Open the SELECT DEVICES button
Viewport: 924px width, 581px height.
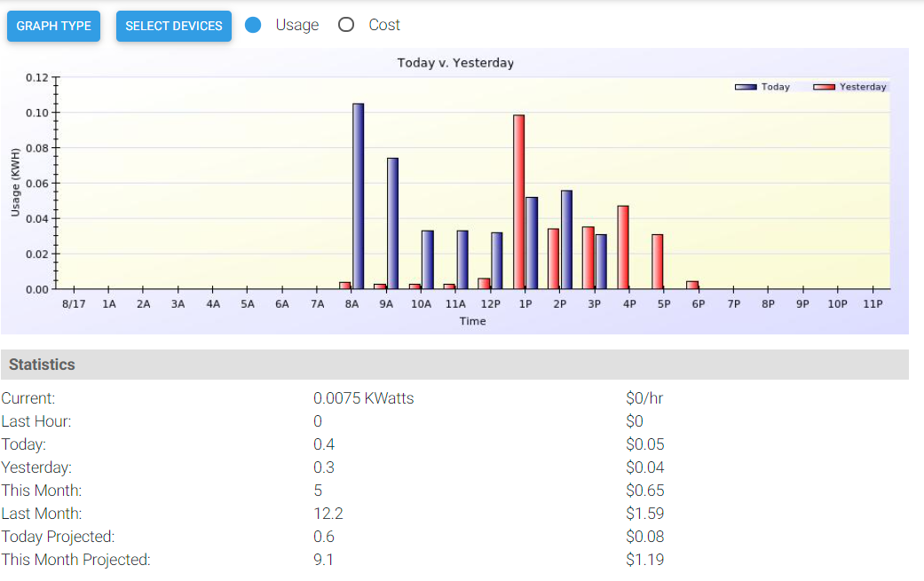point(173,26)
